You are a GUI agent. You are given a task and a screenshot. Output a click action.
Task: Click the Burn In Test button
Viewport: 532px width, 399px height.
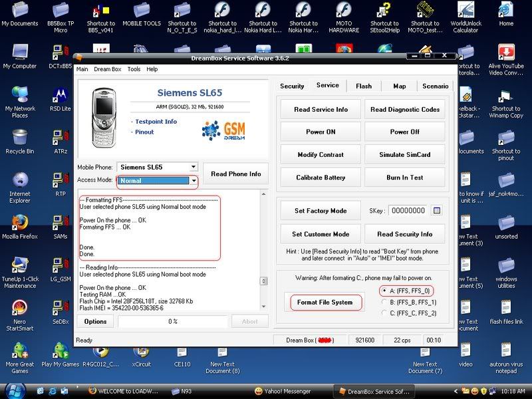pos(405,178)
